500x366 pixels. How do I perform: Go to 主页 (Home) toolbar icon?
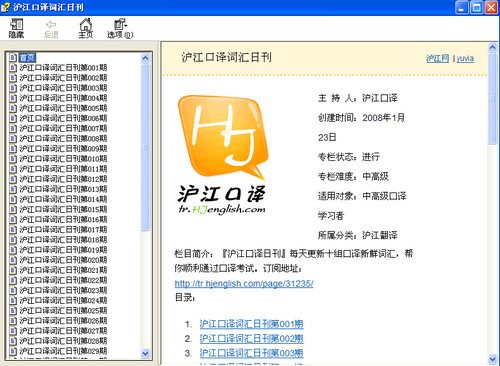coord(86,28)
